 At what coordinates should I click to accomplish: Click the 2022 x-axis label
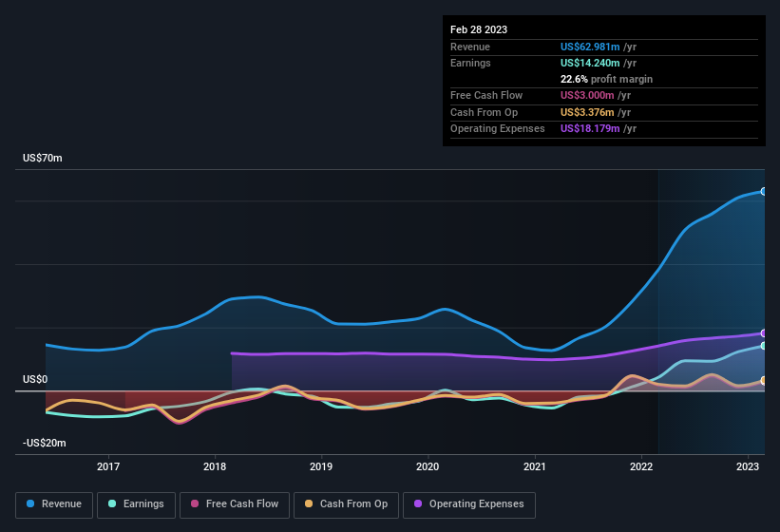(x=641, y=466)
